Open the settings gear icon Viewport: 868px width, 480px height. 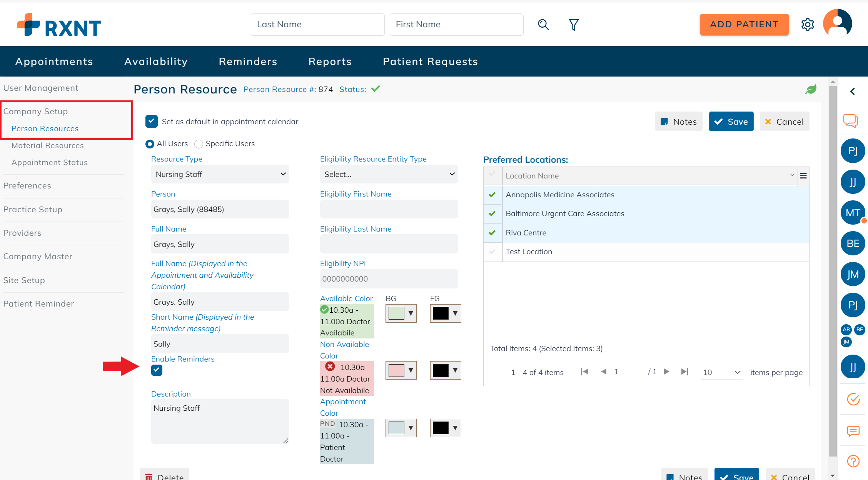[808, 25]
